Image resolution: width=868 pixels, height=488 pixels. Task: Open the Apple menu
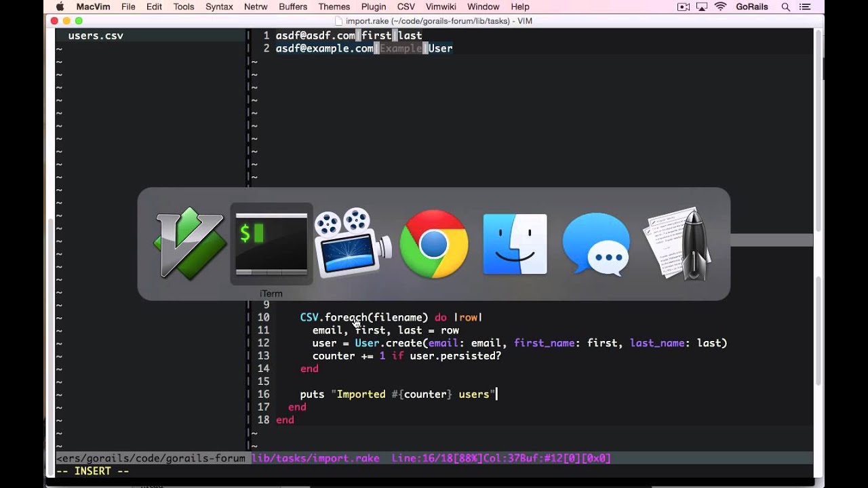(x=60, y=7)
